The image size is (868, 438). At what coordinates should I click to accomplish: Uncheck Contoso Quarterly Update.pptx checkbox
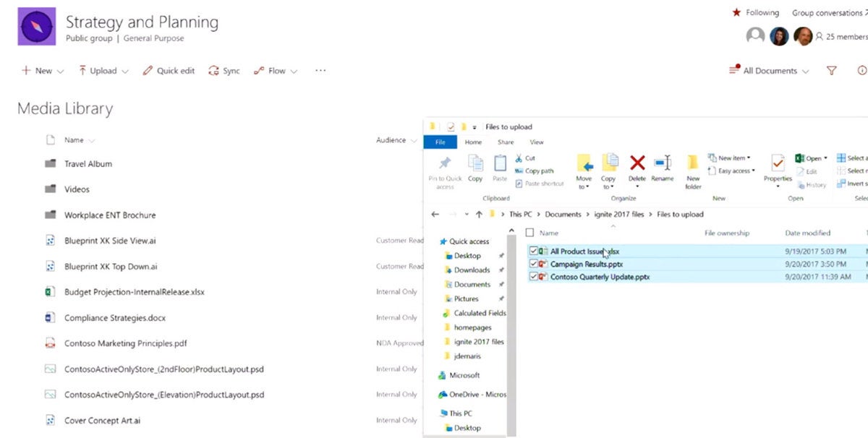(x=533, y=276)
